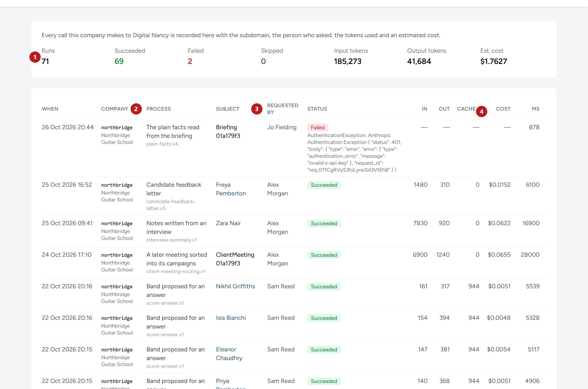Click duration 878 in failed row
This screenshot has height=389, width=588.
tap(534, 127)
